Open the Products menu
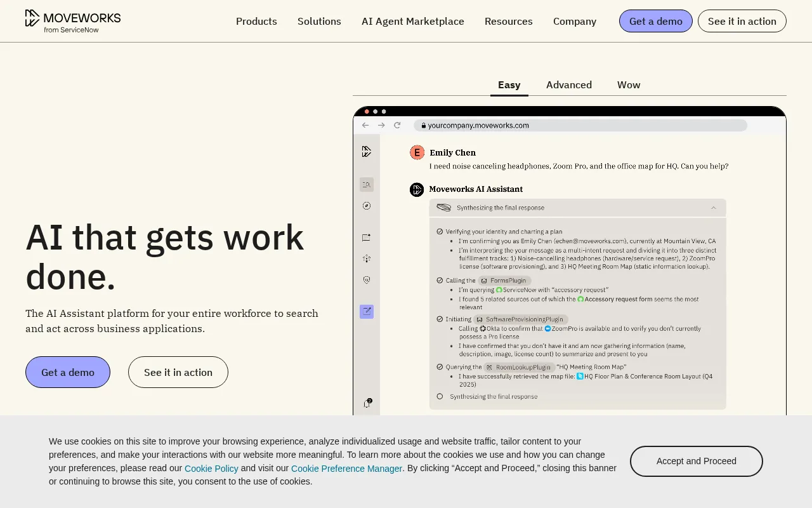Image resolution: width=812 pixels, height=508 pixels. (256, 21)
